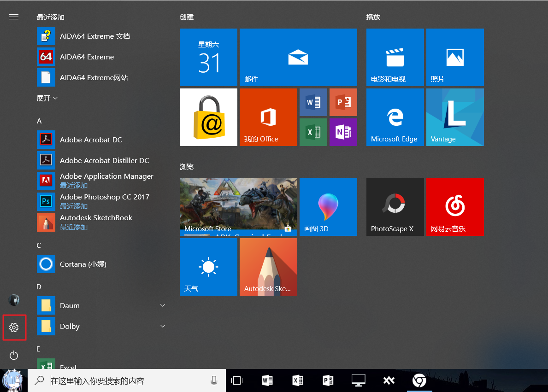This screenshot has height=392, width=548.
Task: Launch Excel small tile
Action: click(x=313, y=132)
